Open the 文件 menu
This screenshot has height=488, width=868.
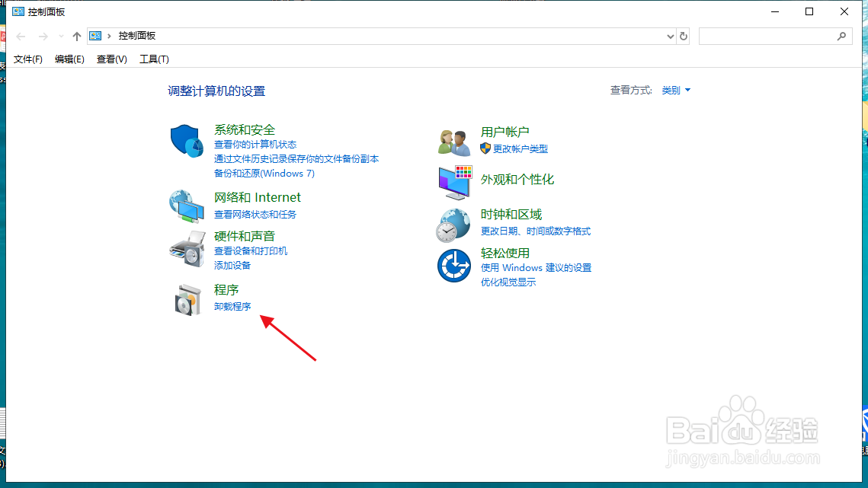pos(27,59)
